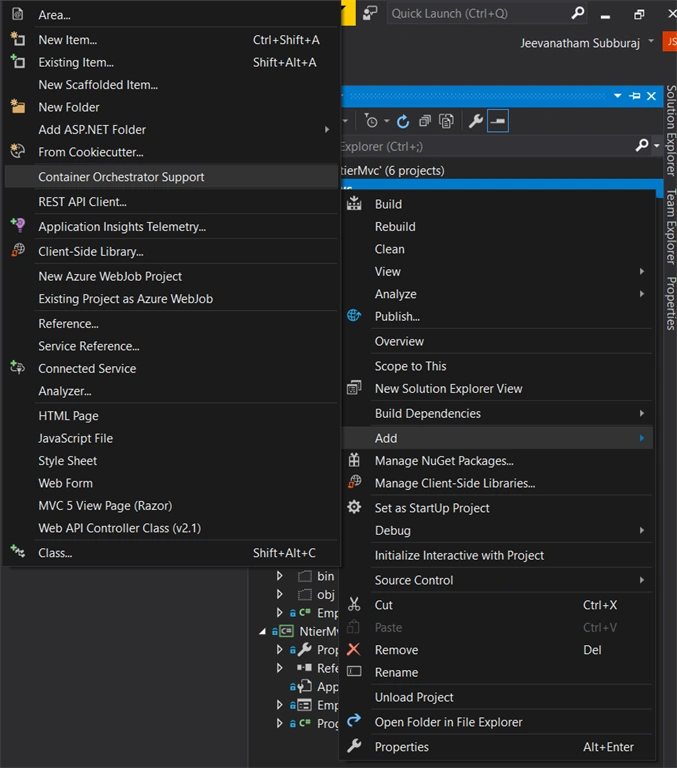Toggle the Preview Selected Items button

498,121
